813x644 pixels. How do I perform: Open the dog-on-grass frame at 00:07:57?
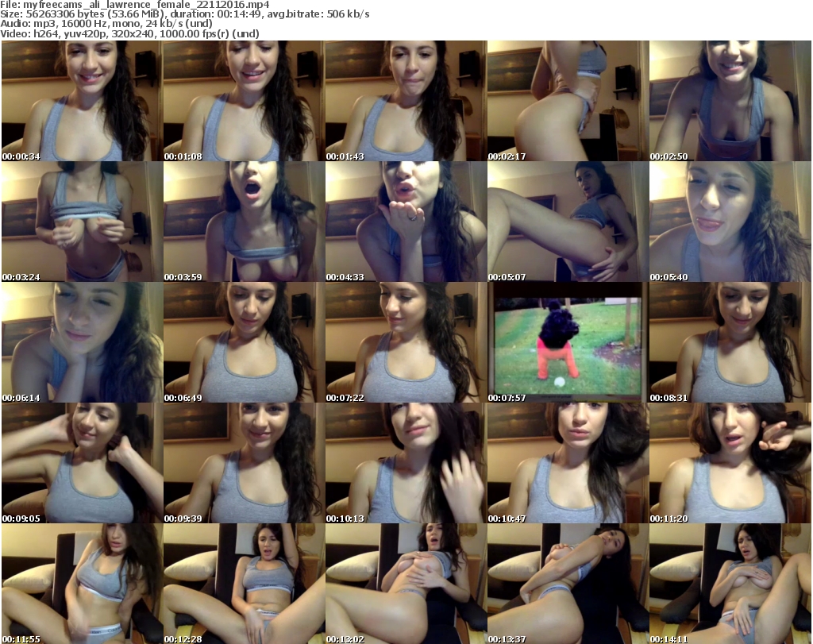click(x=568, y=342)
